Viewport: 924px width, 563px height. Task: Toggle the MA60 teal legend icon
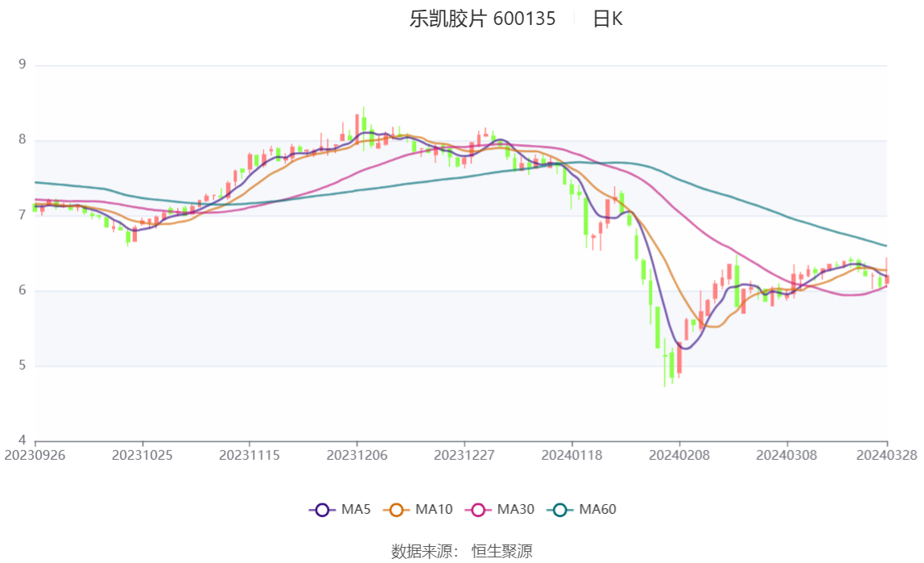coord(560,510)
